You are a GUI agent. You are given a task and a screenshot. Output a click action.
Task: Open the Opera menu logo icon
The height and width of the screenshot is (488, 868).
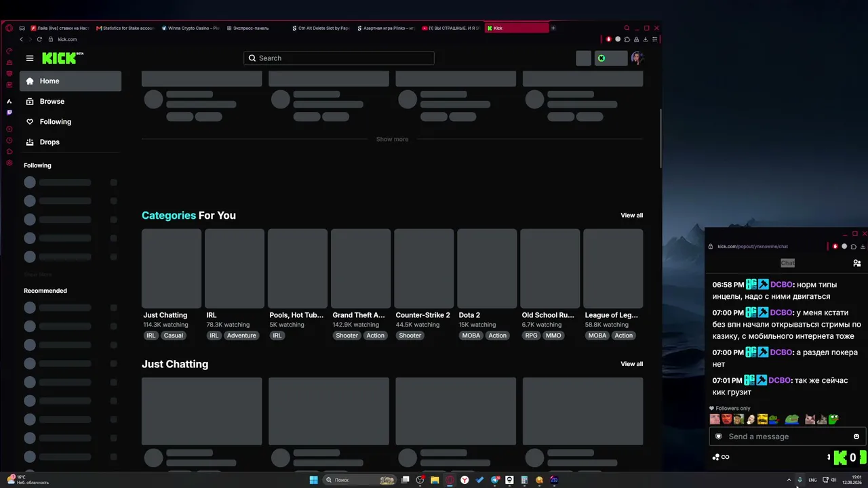pos(9,28)
